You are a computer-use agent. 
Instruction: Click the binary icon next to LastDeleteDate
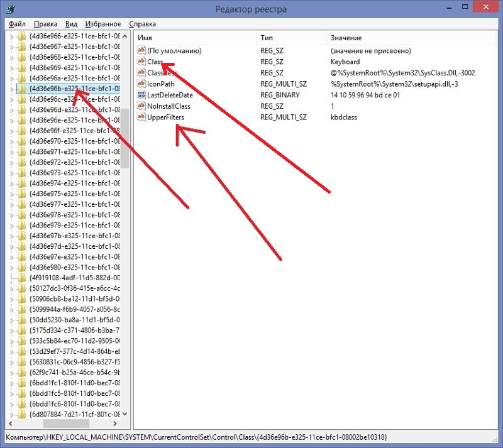tap(141, 95)
